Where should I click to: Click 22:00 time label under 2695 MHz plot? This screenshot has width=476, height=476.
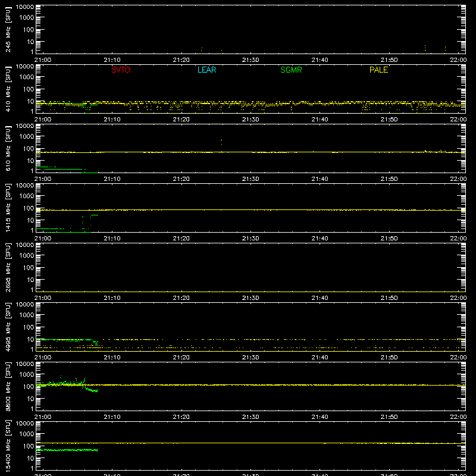pyautogui.click(x=458, y=298)
